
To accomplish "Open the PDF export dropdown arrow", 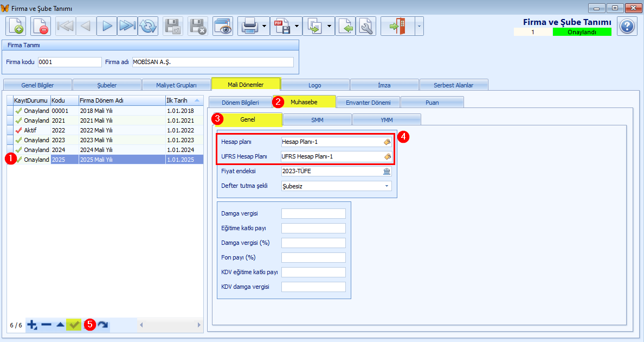I will pos(297,26).
